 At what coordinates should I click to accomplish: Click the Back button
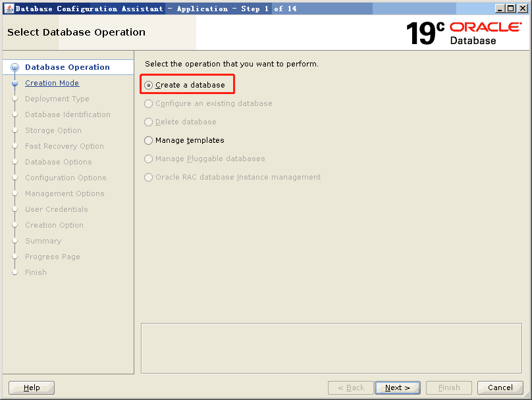351,387
